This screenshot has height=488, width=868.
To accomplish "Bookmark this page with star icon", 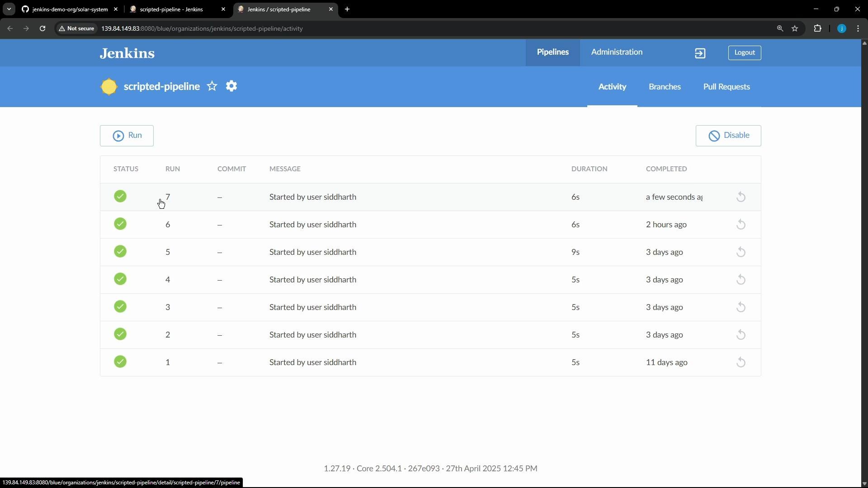I will 795,28.
